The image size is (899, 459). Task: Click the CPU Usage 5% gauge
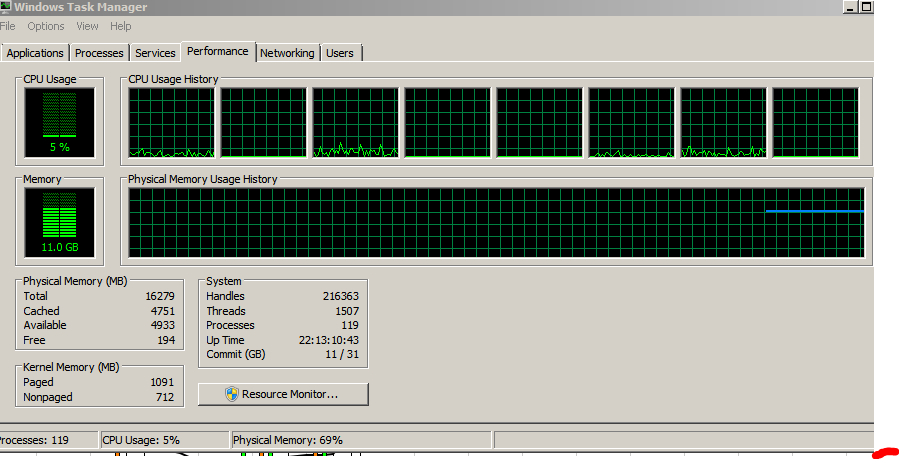[x=60, y=123]
